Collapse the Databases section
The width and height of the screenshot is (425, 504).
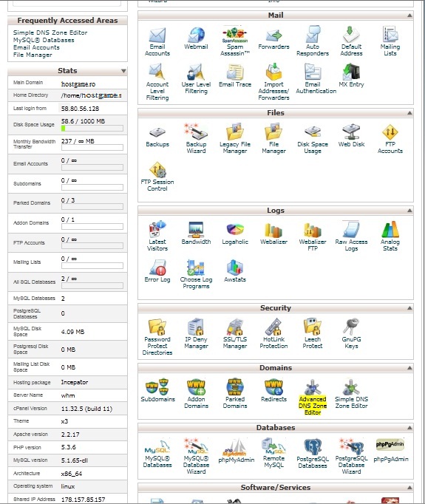point(409,428)
